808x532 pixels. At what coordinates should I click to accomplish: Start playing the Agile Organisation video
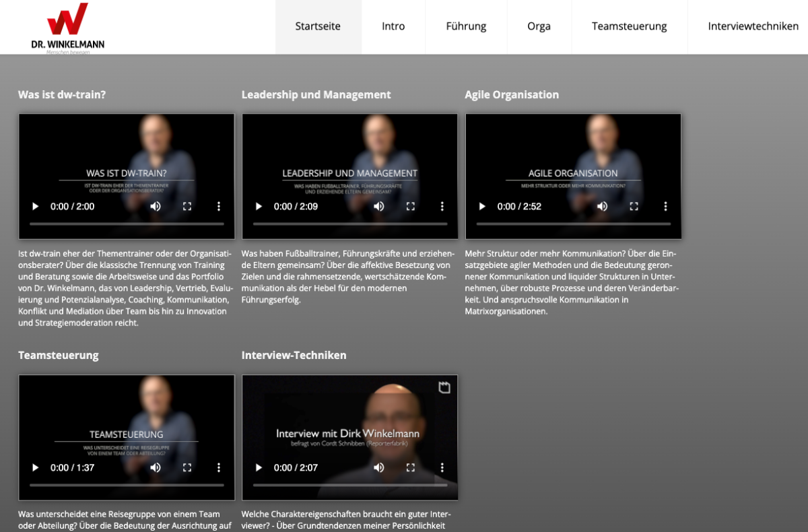click(x=482, y=207)
